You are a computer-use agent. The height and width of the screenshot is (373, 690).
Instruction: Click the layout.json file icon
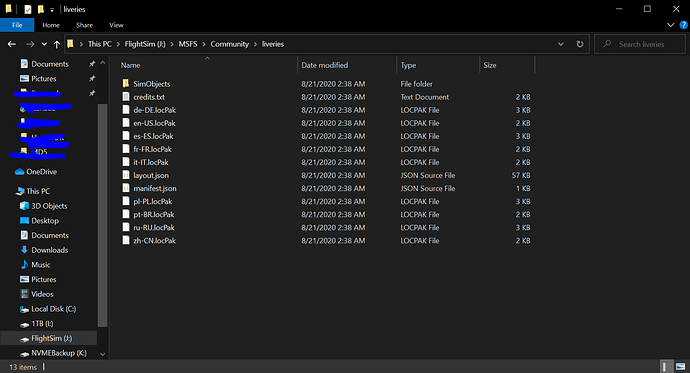(126, 175)
